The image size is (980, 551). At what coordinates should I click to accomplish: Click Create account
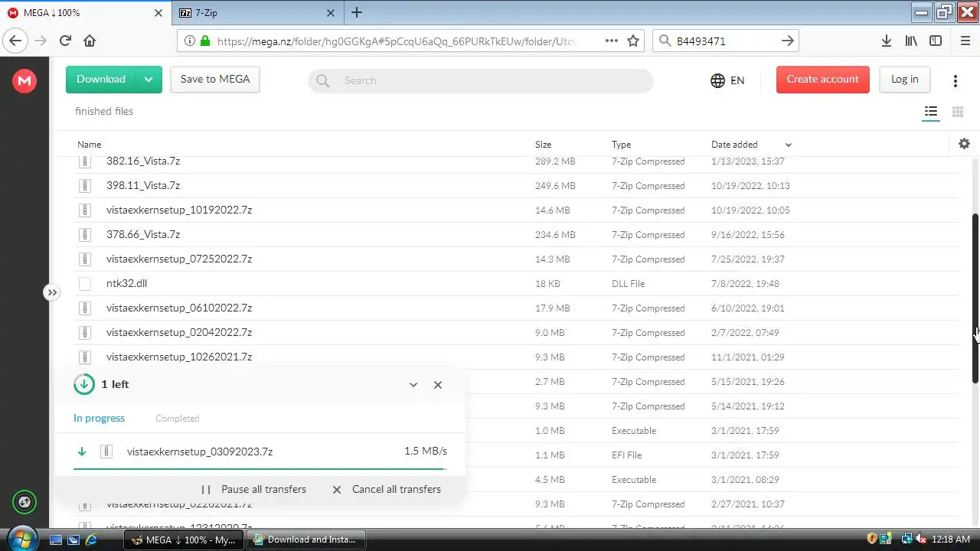823,80
